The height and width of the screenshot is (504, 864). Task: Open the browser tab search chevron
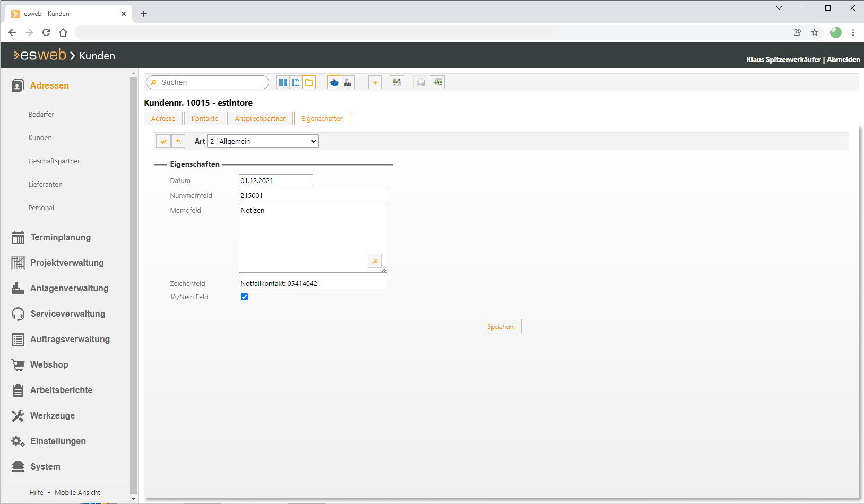[x=779, y=8]
